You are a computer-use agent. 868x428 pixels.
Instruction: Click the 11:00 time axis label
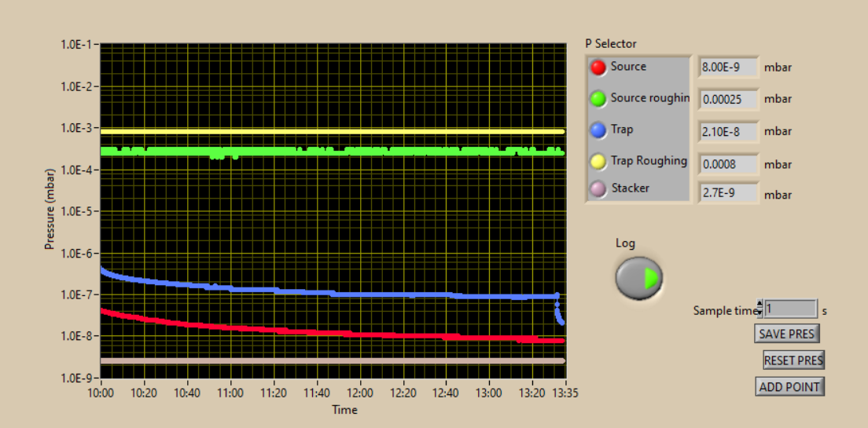point(230,393)
